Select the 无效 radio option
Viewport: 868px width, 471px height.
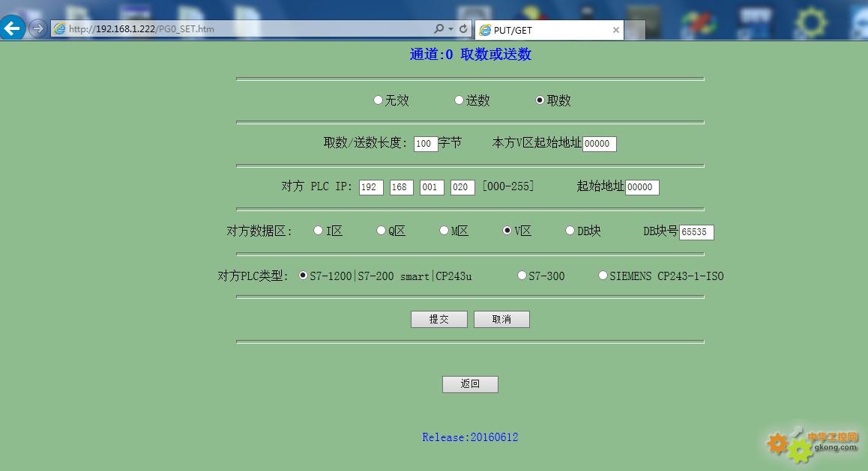click(x=378, y=100)
